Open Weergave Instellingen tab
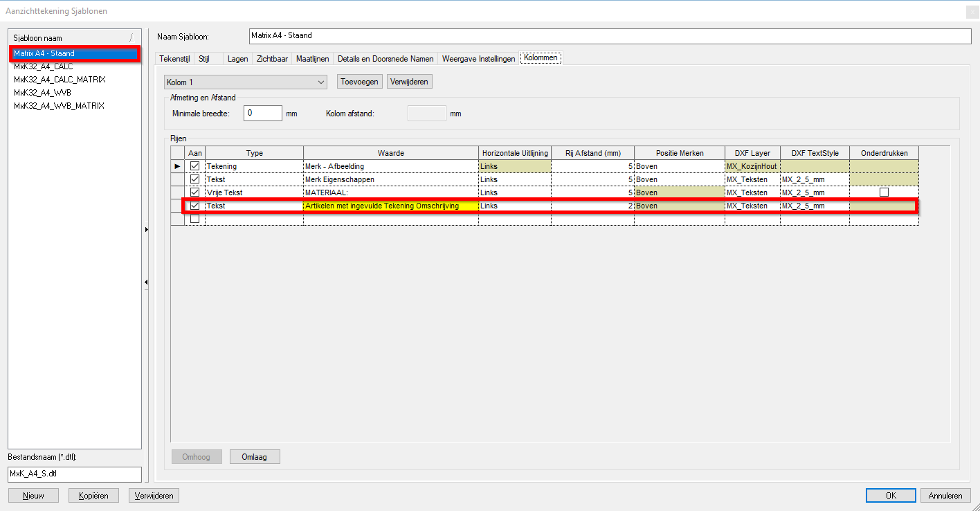980x511 pixels. (x=479, y=59)
